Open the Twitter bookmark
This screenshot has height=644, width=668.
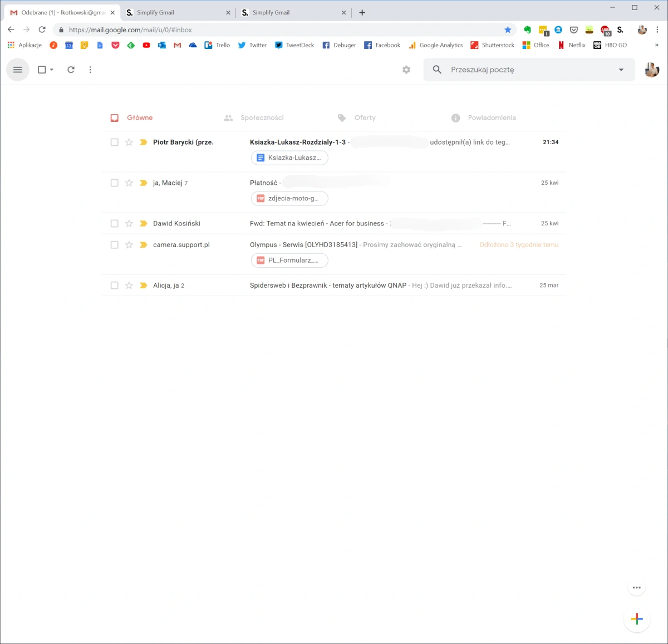(x=252, y=45)
